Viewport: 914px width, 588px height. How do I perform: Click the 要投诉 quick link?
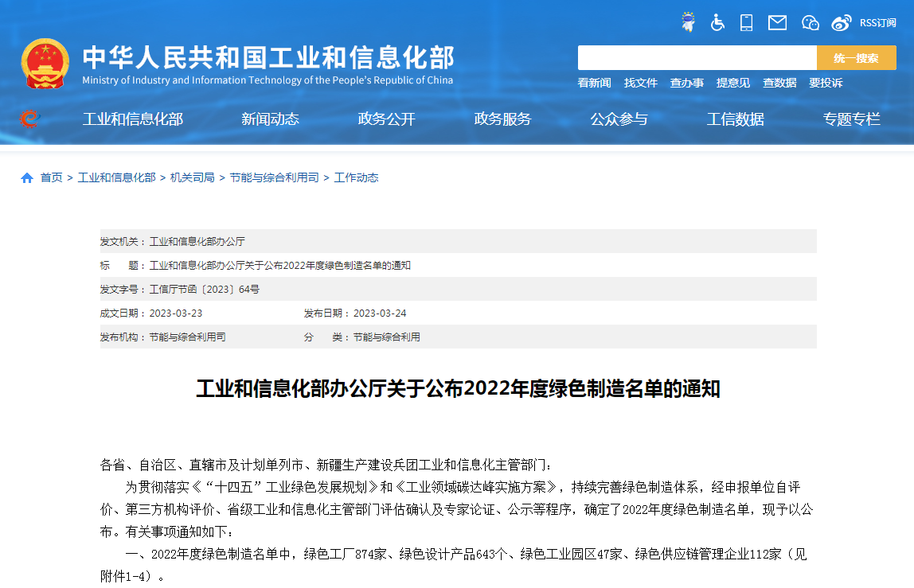[826, 83]
